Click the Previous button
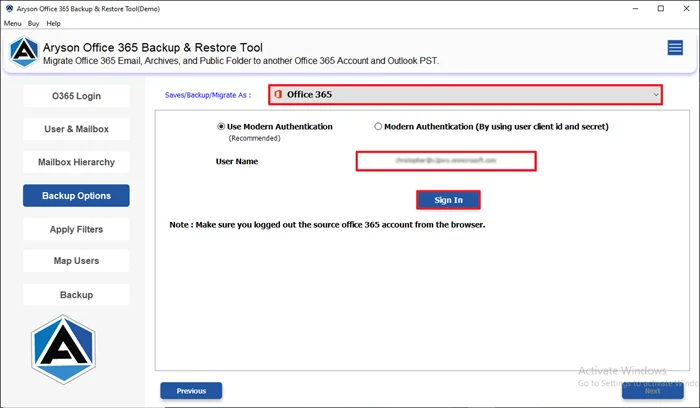Screen dimensions: 700x408 click(x=191, y=391)
